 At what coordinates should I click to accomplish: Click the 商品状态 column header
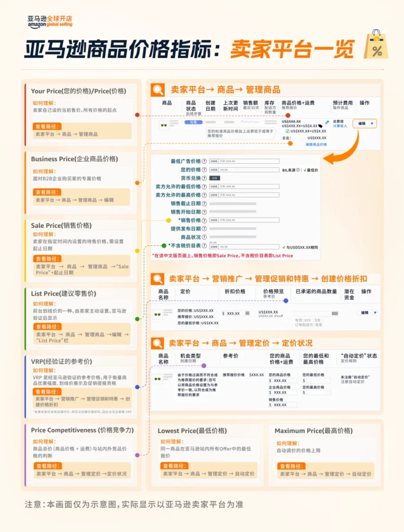pyautogui.click(x=191, y=105)
